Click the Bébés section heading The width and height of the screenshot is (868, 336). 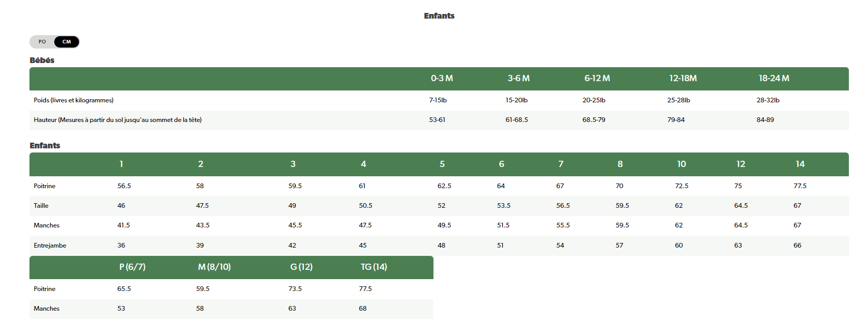(42, 60)
